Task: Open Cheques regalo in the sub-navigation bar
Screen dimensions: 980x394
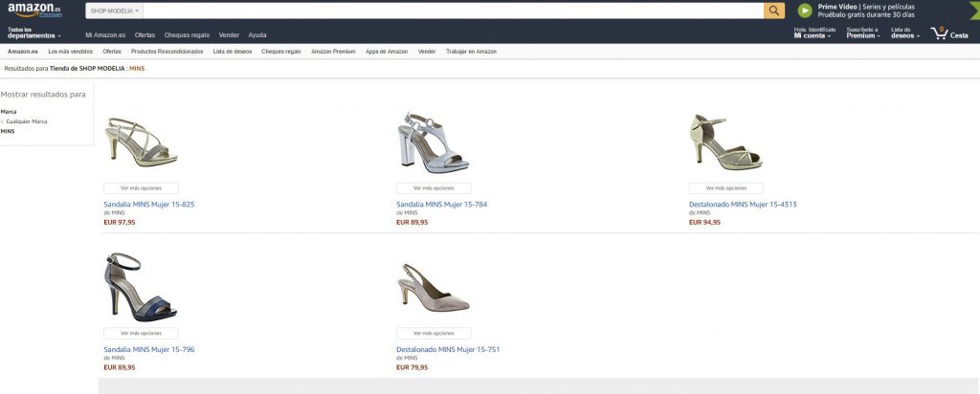Action: click(x=281, y=52)
